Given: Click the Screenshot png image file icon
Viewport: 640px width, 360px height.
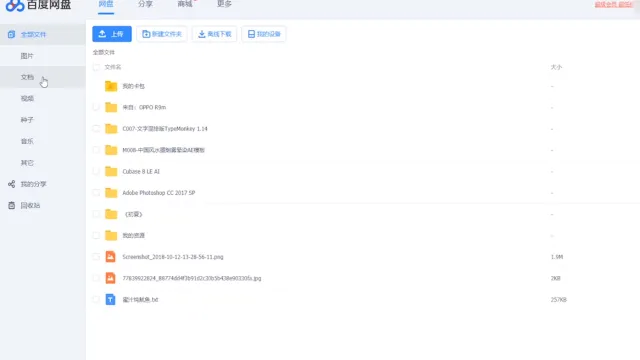Looking at the screenshot, I should (111, 256).
